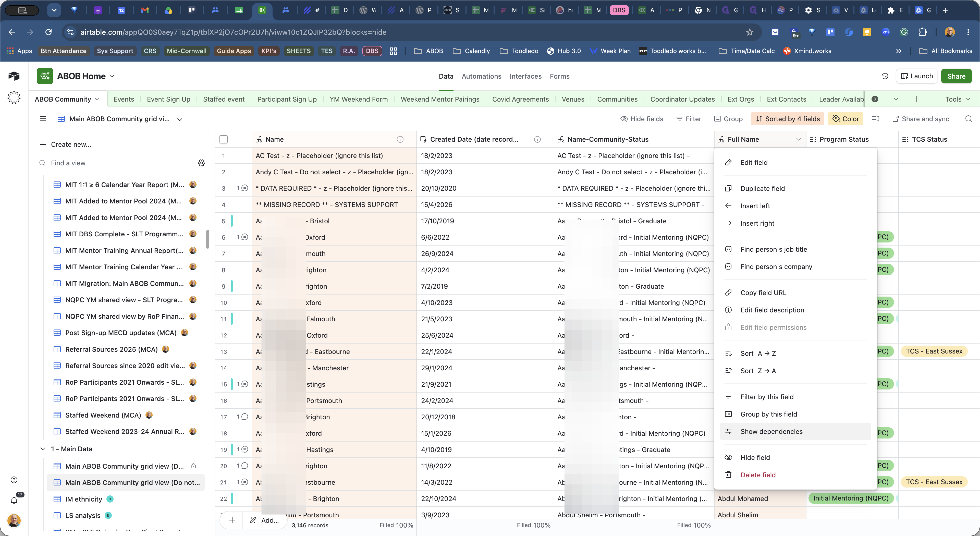Click the help question mark icon

[14, 480]
